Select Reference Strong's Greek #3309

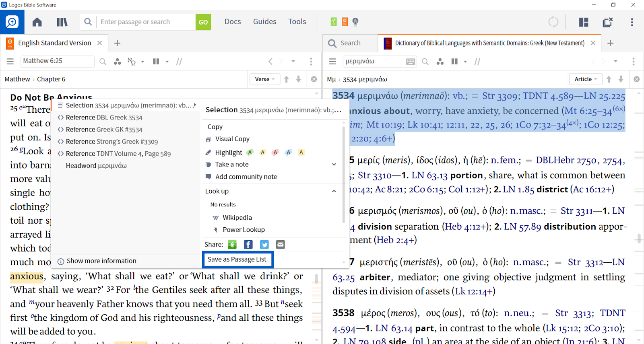pyautogui.click(x=112, y=142)
